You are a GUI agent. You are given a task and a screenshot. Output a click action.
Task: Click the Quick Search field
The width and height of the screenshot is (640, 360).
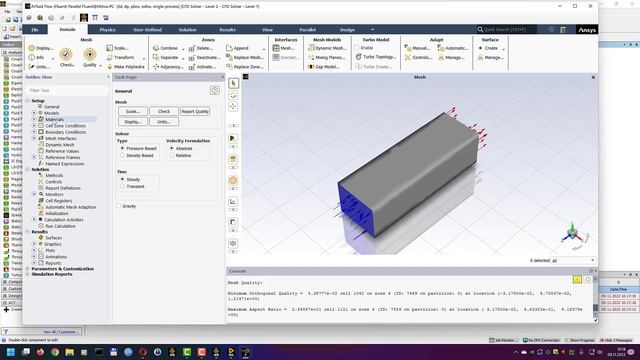[508, 29]
